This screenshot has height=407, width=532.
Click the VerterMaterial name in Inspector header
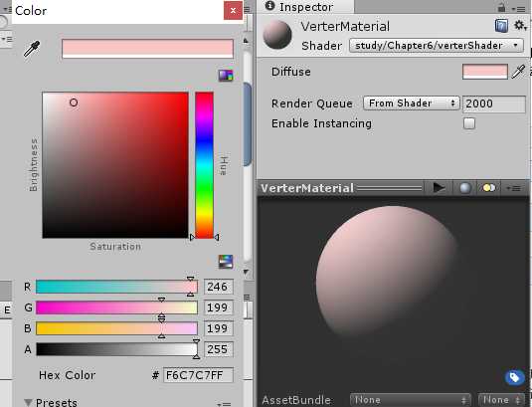[x=345, y=26]
